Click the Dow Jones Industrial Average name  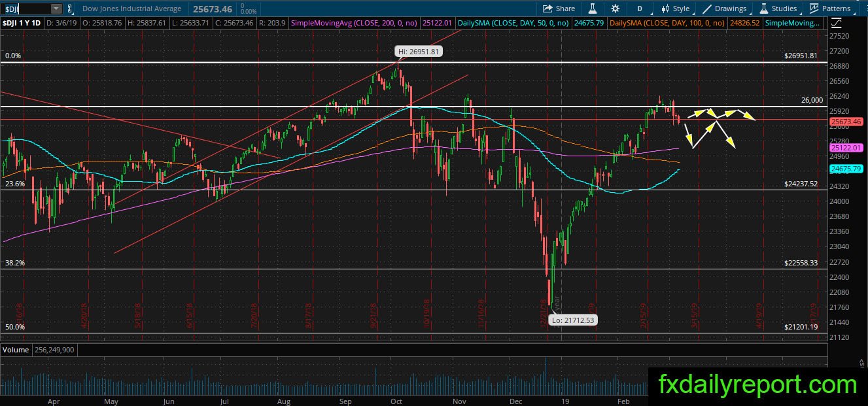131,8
